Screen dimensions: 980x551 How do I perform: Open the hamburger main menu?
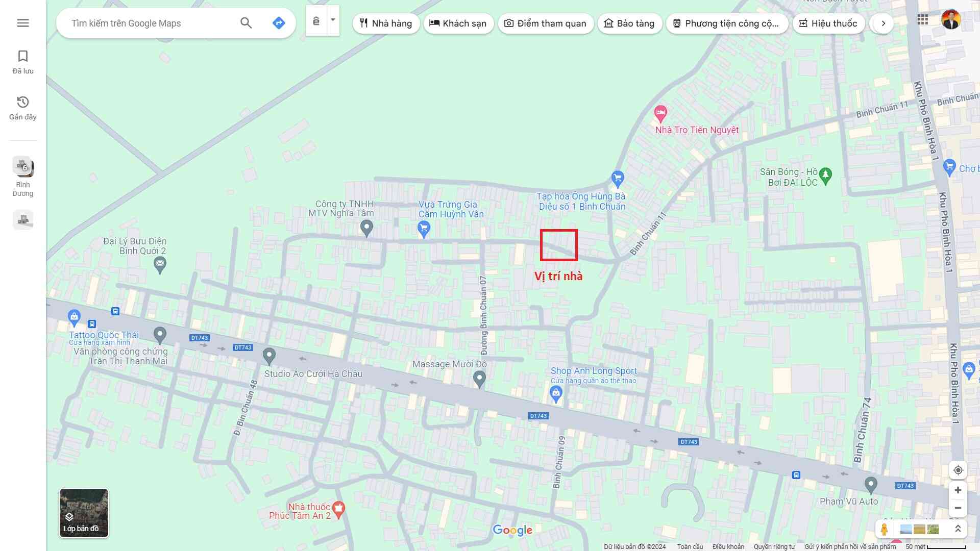23,23
